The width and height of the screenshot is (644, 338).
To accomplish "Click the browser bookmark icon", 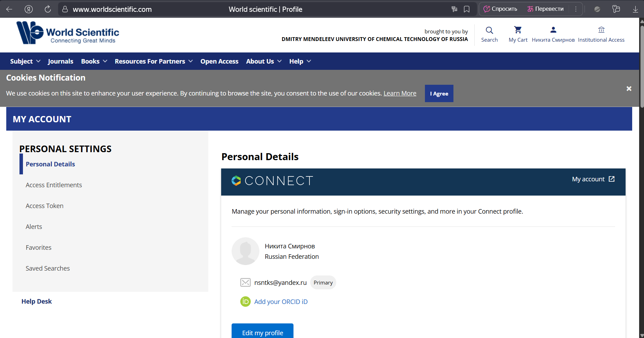I will click(467, 9).
